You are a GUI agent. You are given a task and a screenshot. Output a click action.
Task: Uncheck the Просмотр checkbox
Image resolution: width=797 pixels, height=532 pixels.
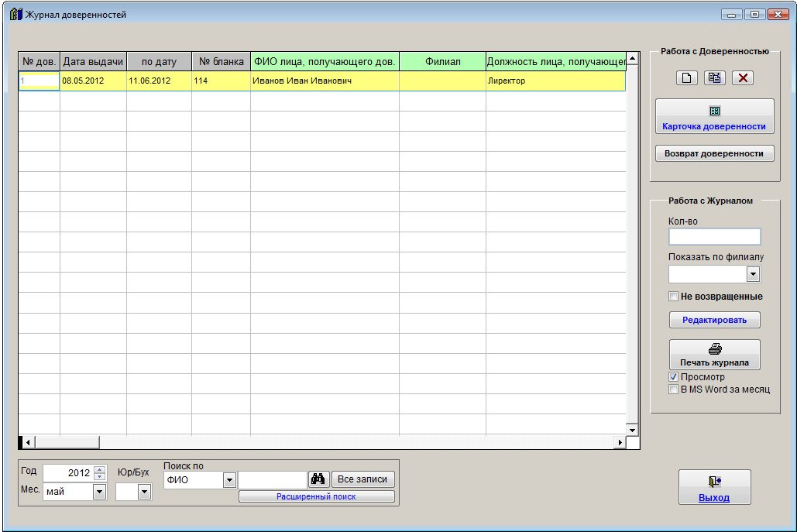pos(674,377)
